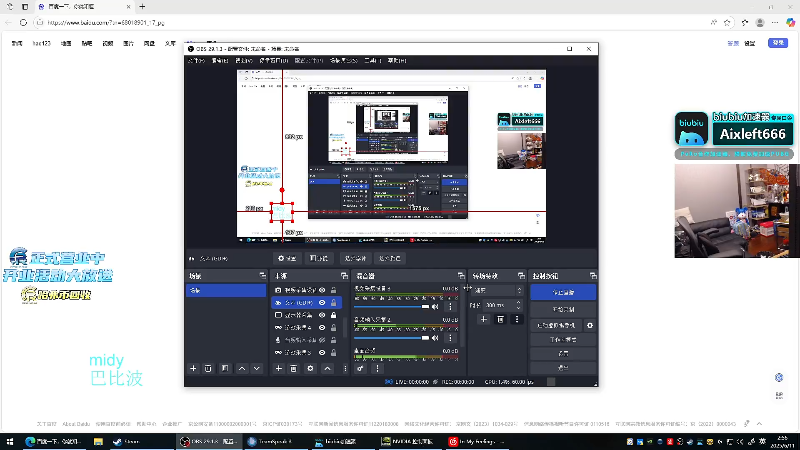Pop out the Scene Transitions dock
Viewport: 800px width, 450px height.
(x=521, y=276)
